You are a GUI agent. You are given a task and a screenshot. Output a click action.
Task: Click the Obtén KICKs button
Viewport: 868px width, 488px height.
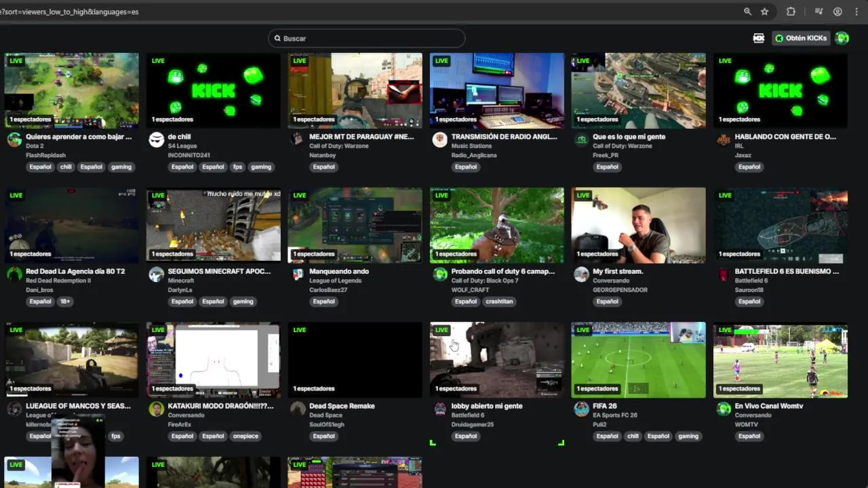[x=802, y=38]
